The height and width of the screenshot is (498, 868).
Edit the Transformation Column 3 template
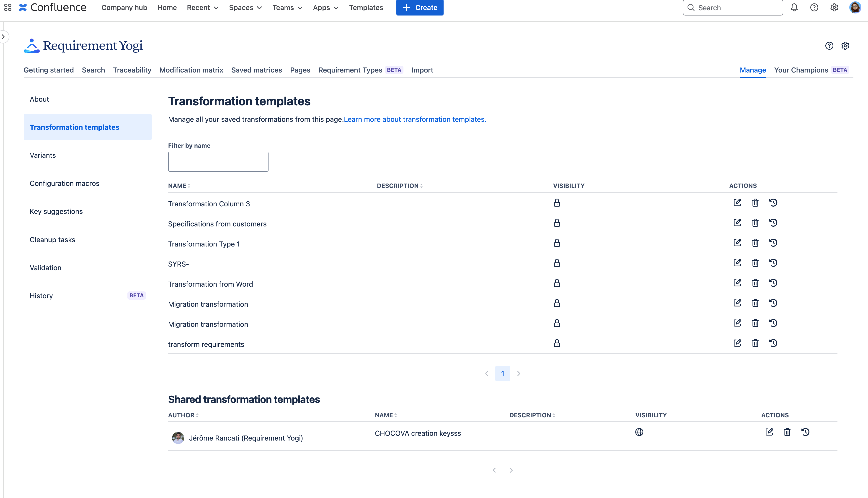tap(737, 203)
